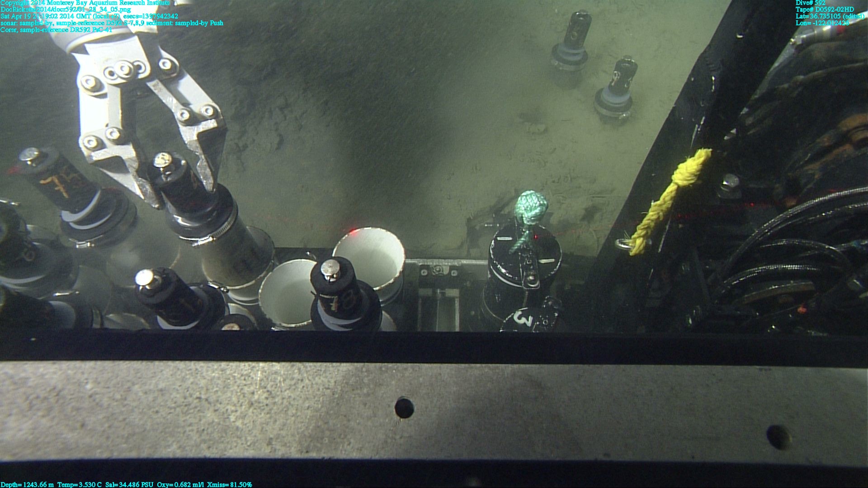868x488 pixels.
Task: Click the Sat Apr 19 timestamp line
Action: [x=89, y=16]
